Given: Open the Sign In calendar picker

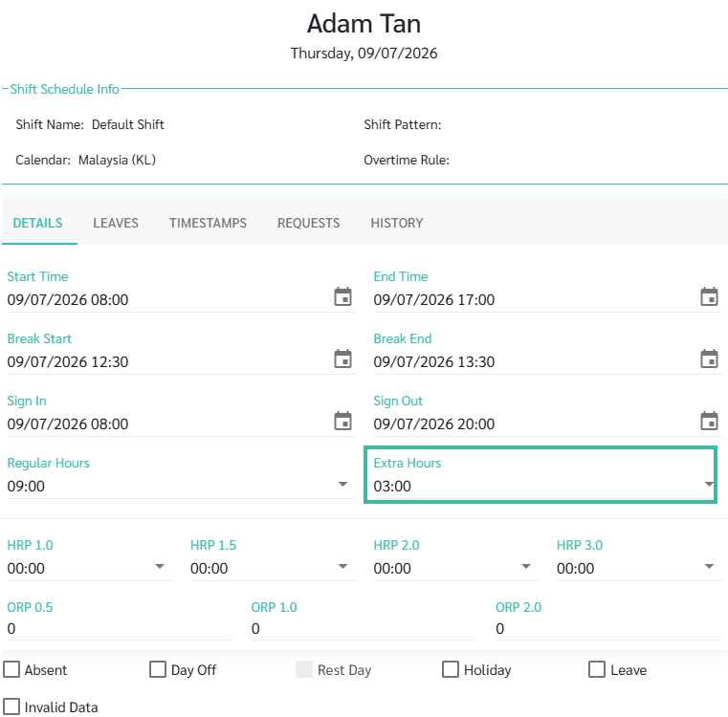Looking at the screenshot, I should (342, 422).
